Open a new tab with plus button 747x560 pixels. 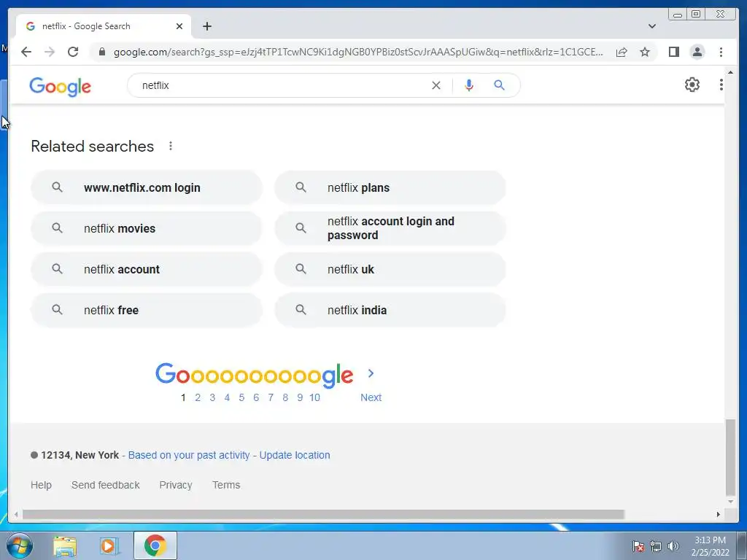(206, 26)
